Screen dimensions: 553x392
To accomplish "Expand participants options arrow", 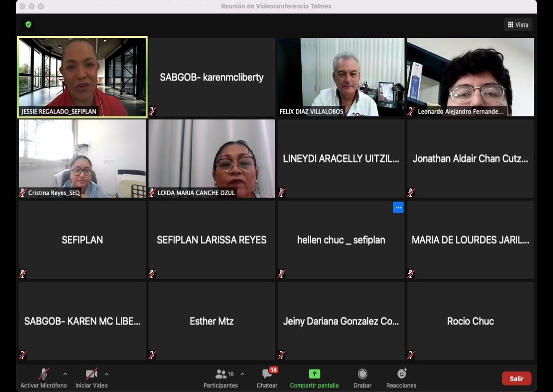I will click(x=242, y=374).
